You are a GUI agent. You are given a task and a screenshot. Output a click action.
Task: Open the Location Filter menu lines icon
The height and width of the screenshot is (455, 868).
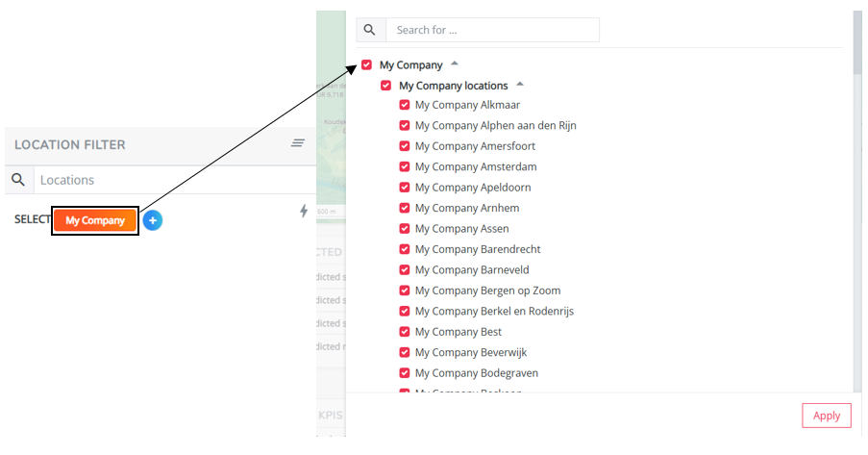(x=298, y=143)
